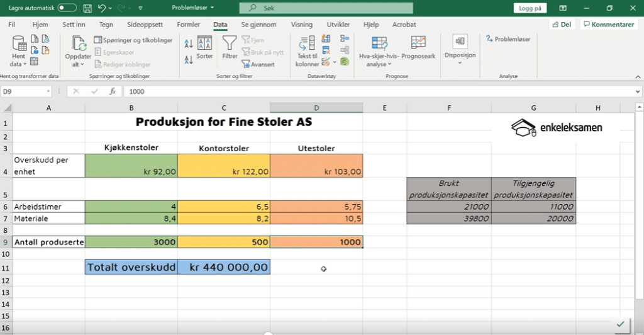Open Hva-skjer-hvis-analyse dropdown

click(x=379, y=52)
